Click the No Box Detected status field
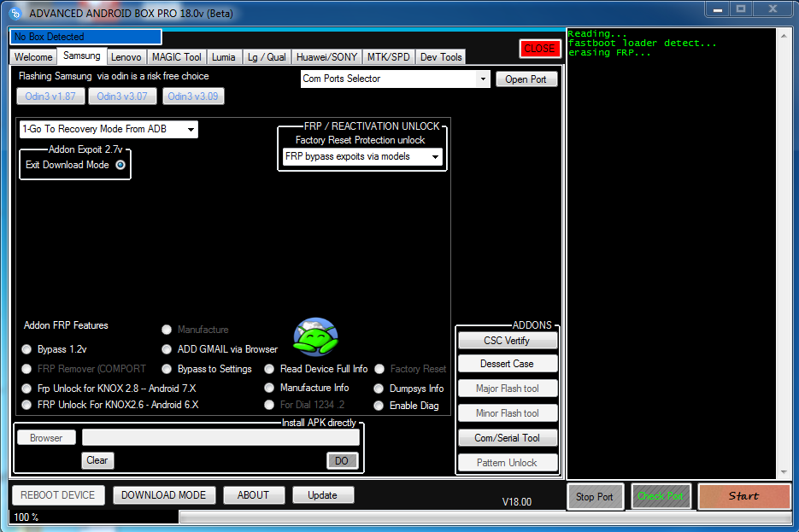The image size is (799, 532). pyautogui.click(x=85, y=37)
